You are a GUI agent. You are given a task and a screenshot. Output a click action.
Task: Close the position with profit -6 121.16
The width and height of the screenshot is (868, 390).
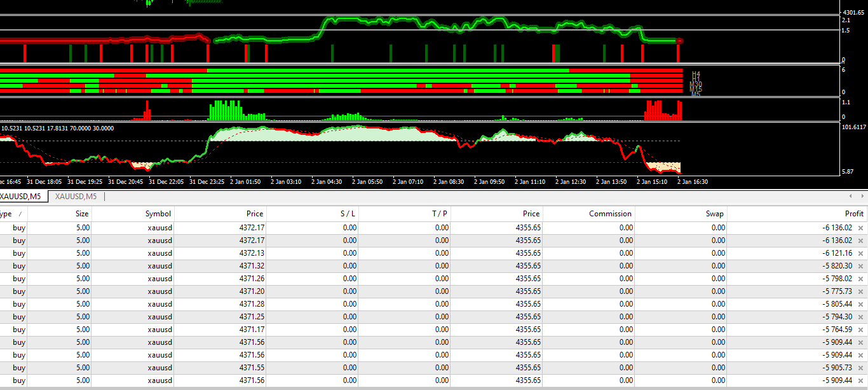click(861, 253)
